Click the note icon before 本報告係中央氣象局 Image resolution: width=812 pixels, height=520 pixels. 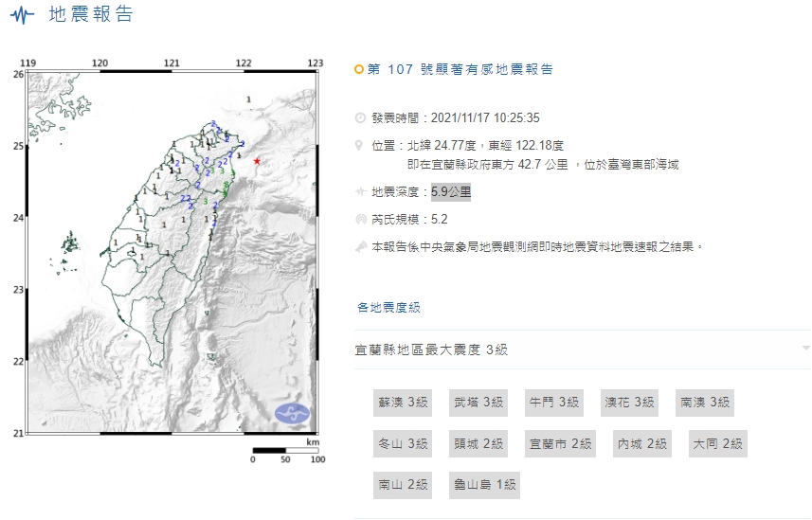(359, 246)
